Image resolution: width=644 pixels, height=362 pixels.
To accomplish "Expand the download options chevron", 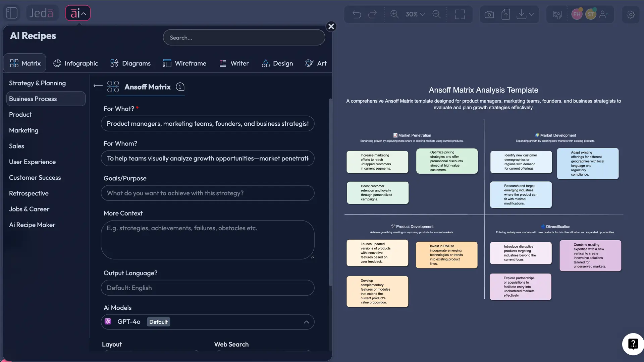I will tap(532, 15).
